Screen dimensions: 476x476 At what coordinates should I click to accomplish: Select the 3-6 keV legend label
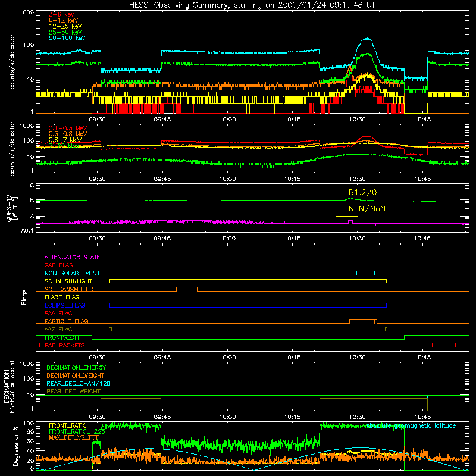(62, 14)
